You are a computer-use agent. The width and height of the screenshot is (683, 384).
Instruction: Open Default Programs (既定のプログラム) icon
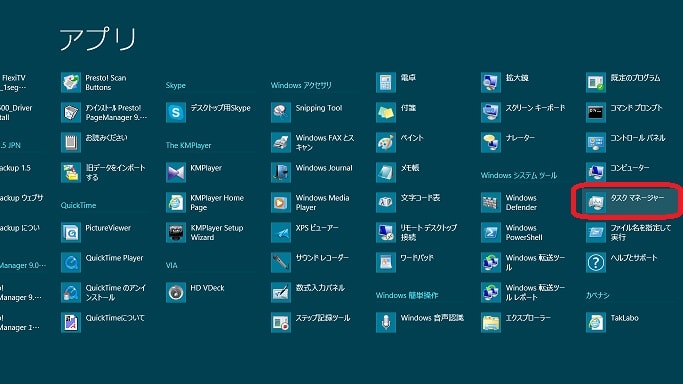point(595,82)
